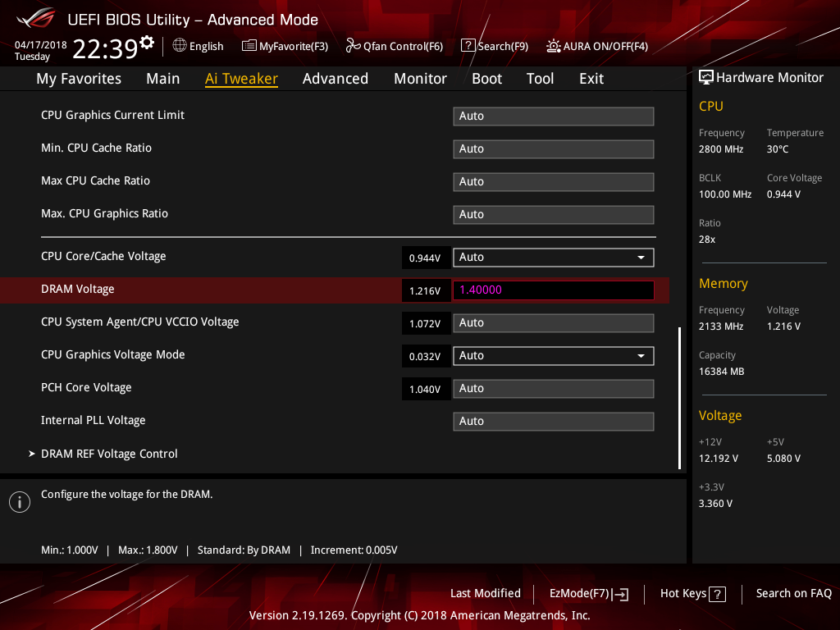Click Max CPU Cache Ratio field

[x=554, y=181]
